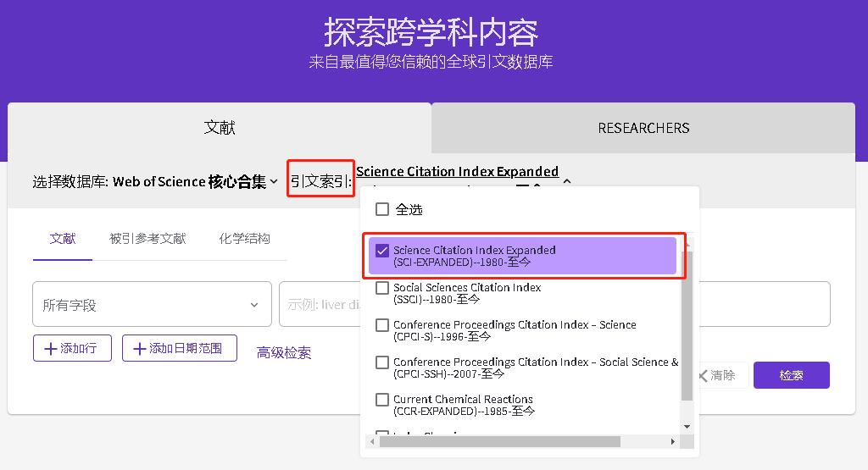Click the purple 检索 search button
868x470 pixels.
(x=792, y=375)
